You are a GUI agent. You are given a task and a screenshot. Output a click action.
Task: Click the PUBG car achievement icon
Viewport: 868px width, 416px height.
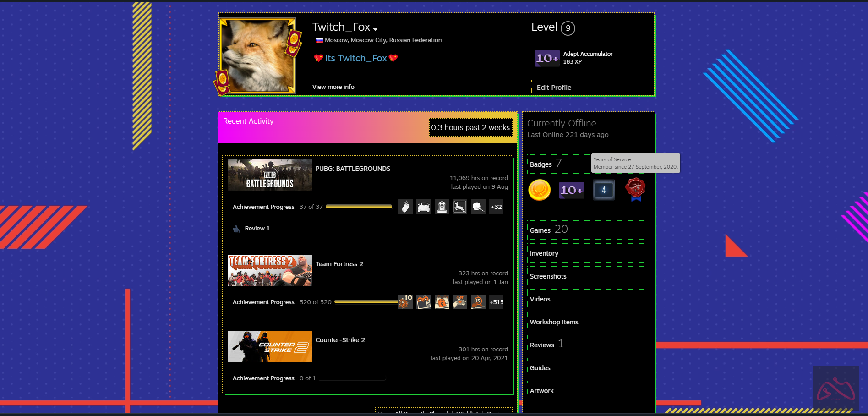click(424, 207)
